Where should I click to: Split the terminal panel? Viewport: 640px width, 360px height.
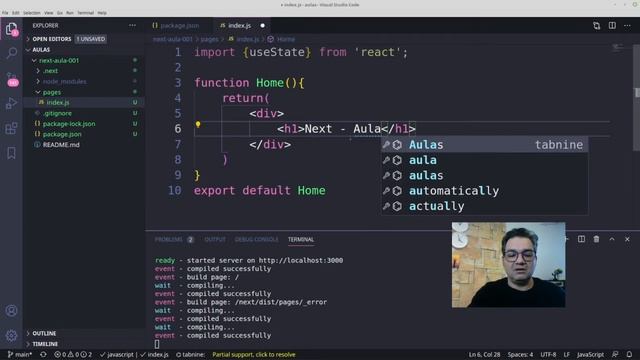pyautogui.click(x=581, y=239)
